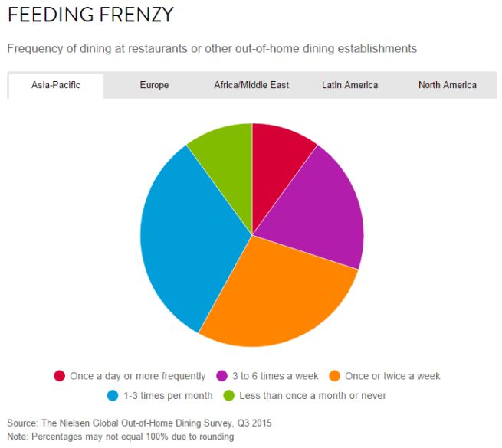The height and width of the screenshot is (448, 502).
Task: Select the Africa/Middle East tab
Action: (251, 85)
